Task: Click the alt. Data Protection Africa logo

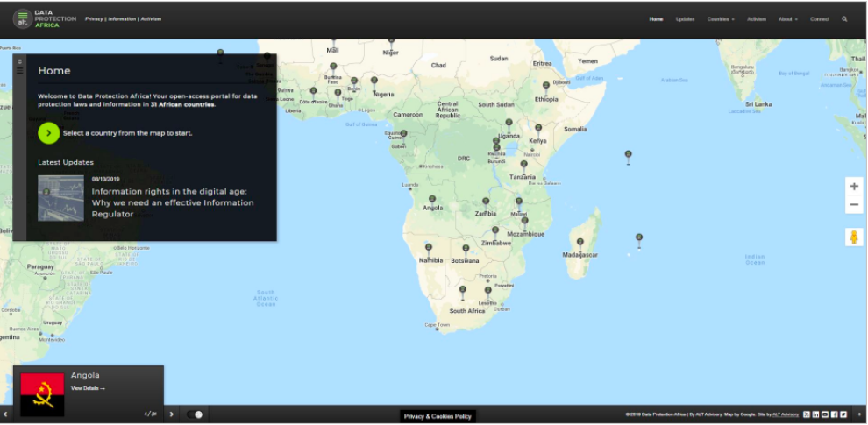Action: tap(45, 18)
